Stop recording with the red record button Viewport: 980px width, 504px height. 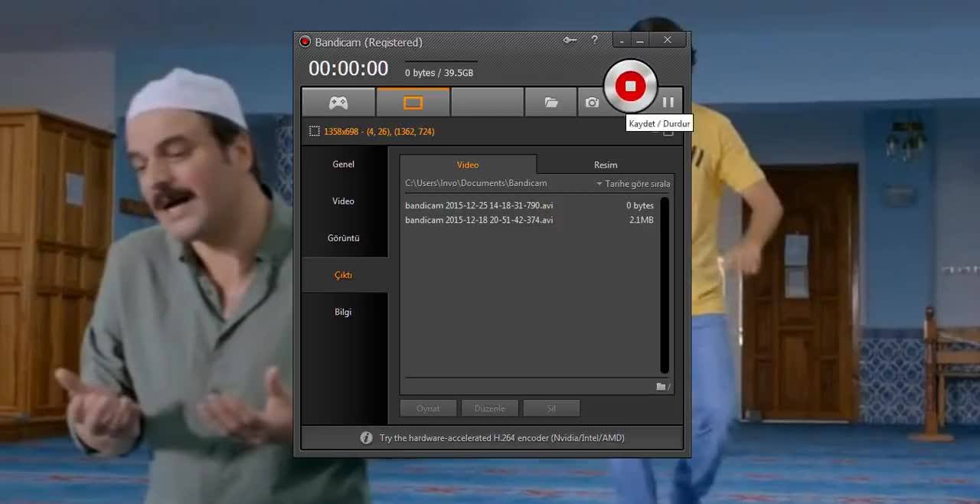(631, 86)
